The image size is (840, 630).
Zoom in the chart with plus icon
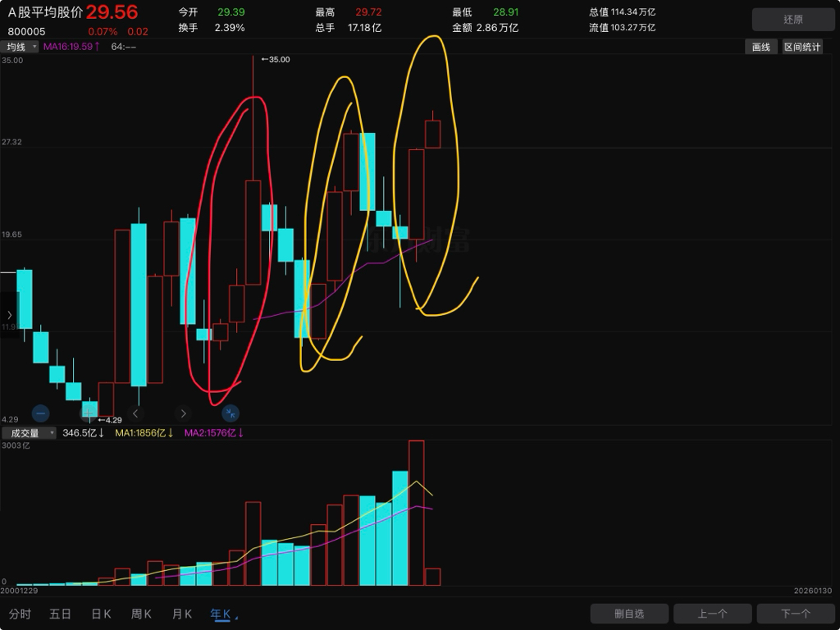pos(89,413)
